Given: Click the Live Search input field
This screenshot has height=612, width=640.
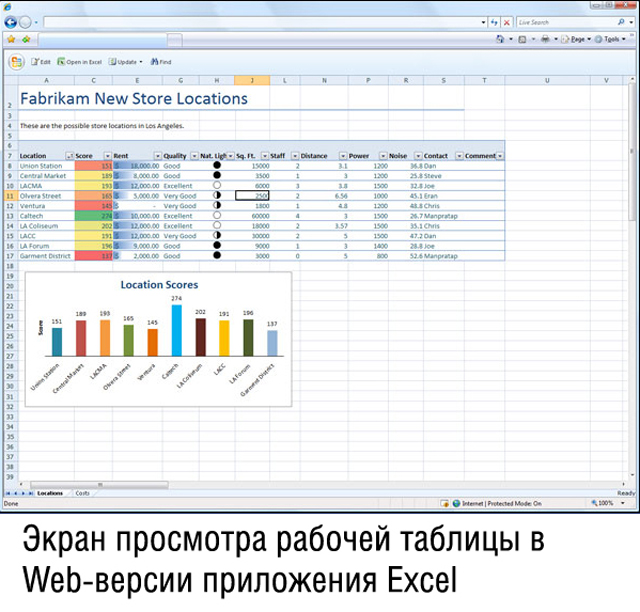Looking at the screenshot, I should click(567, 22).
